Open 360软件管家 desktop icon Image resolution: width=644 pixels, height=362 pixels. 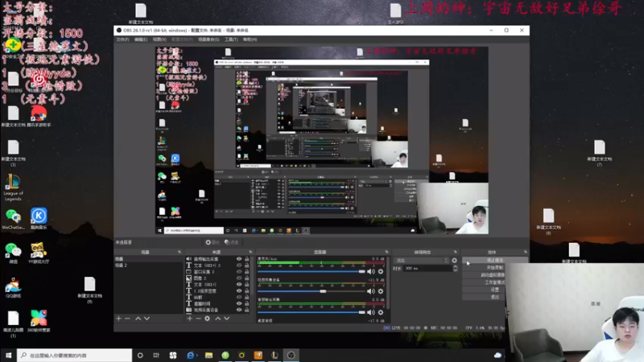tap(38, 321)
